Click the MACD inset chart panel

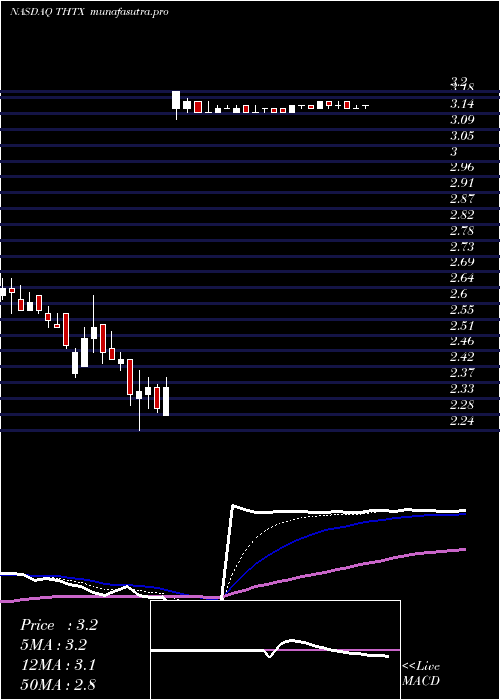pos(275,650)
